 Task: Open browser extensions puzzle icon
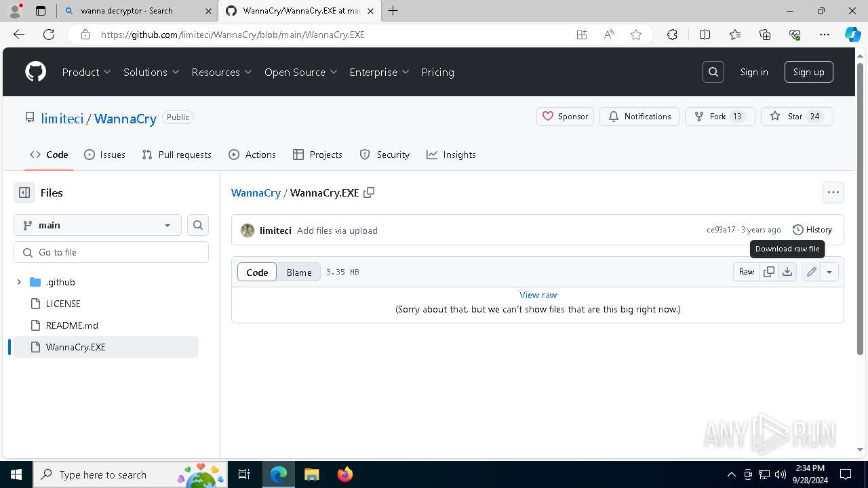tap(672, 35)
